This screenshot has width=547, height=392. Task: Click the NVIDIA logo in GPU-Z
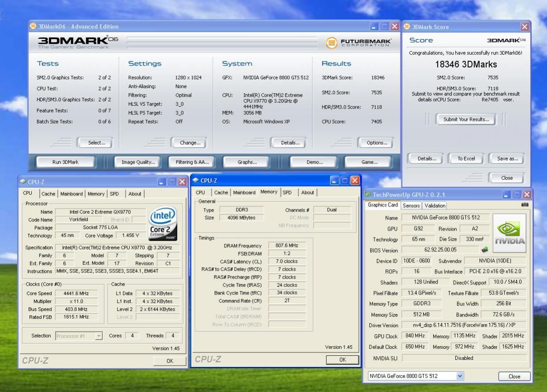[510, 233]
